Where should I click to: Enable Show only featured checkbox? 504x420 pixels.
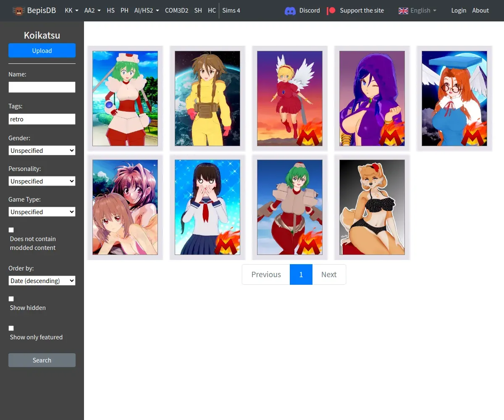pyautogui.click(x=11, y=328)
